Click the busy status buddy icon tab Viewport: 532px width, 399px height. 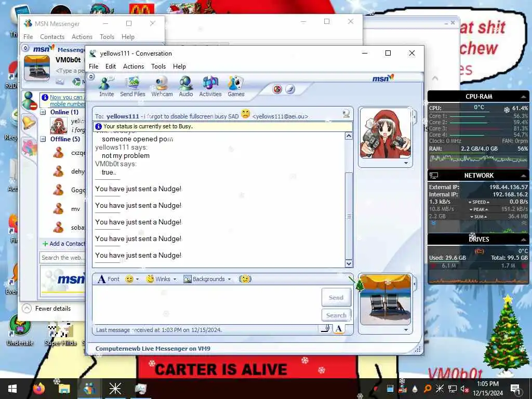tap(30, 100)
